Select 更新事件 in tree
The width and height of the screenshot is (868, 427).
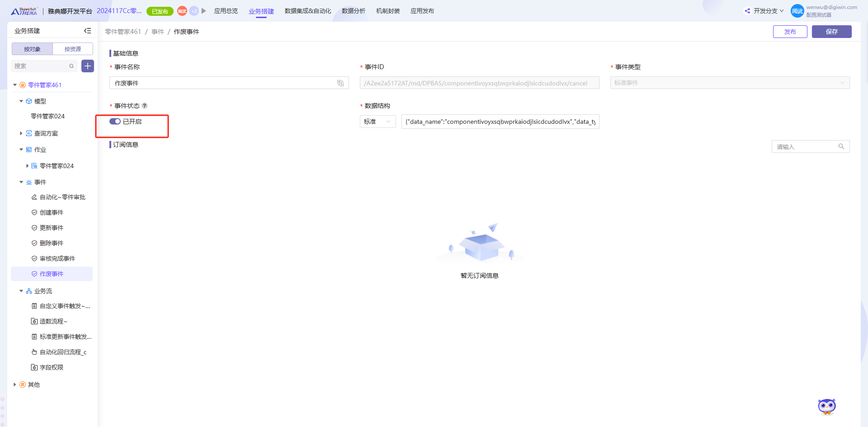[52, 228]
